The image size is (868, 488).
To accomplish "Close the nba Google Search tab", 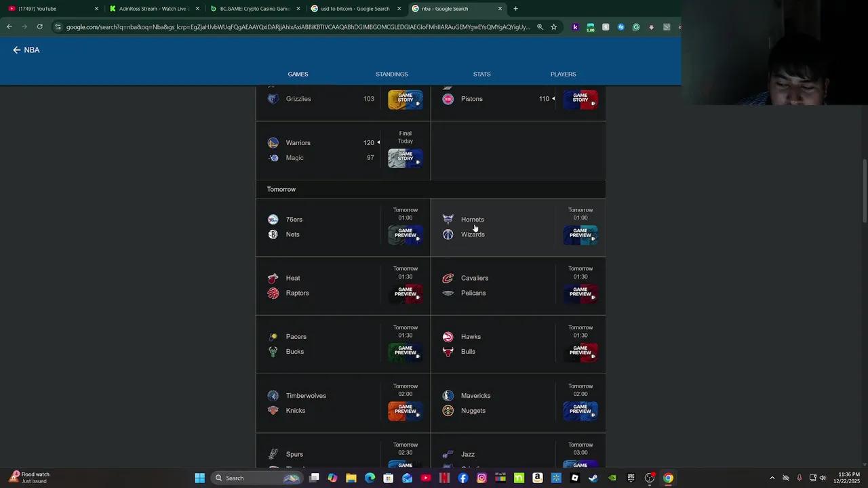I will pos(500,9).
